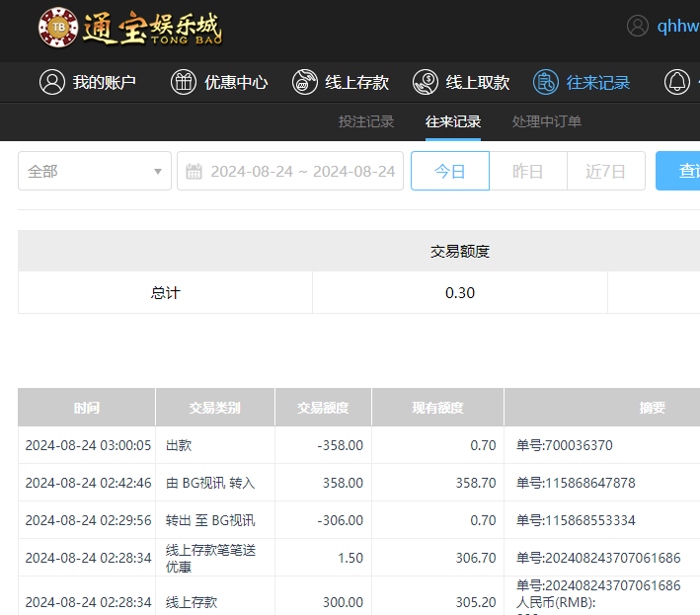Click the calendar icon in date field
The width and height of the screenshot is (700, 615).
194,171
